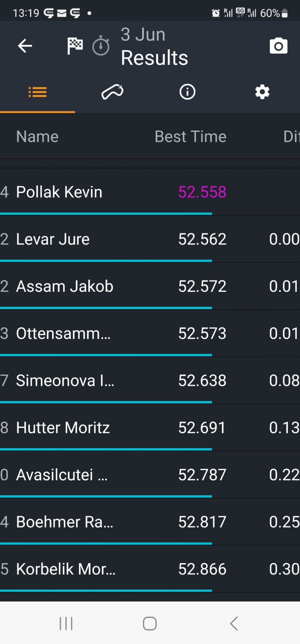
Task: Tap the back arrow icon
Action: 25,46
